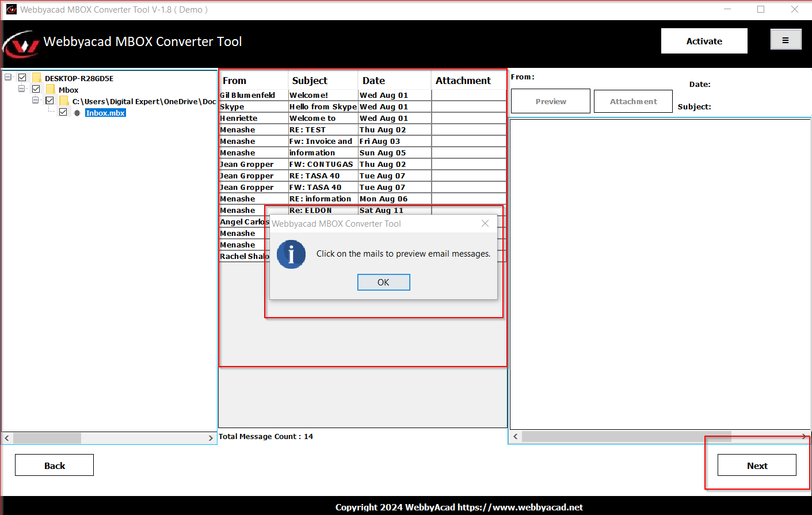Collapse the OneDrive path tree node

[x=36, y=101]
